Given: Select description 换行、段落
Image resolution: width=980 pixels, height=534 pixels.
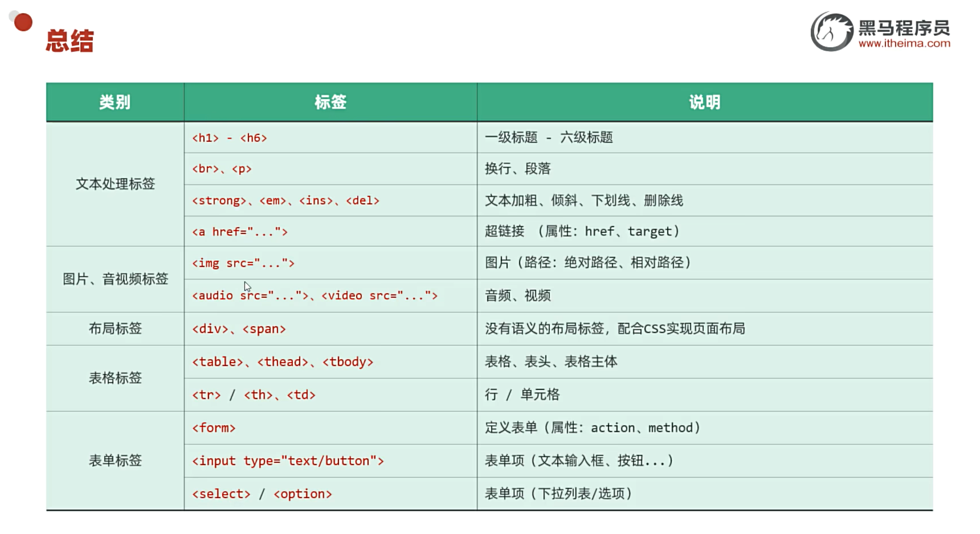Looking at the screenshot, I should [518, 169].
